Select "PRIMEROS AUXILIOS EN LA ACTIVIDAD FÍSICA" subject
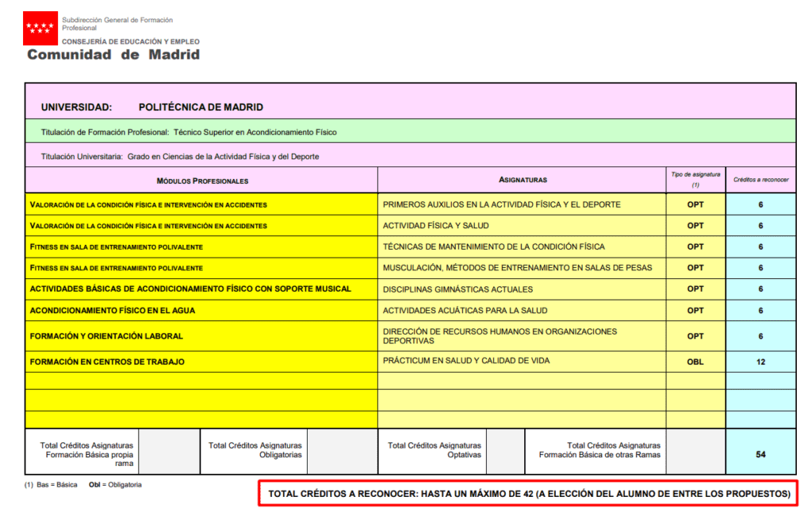 tap(502, 204)
